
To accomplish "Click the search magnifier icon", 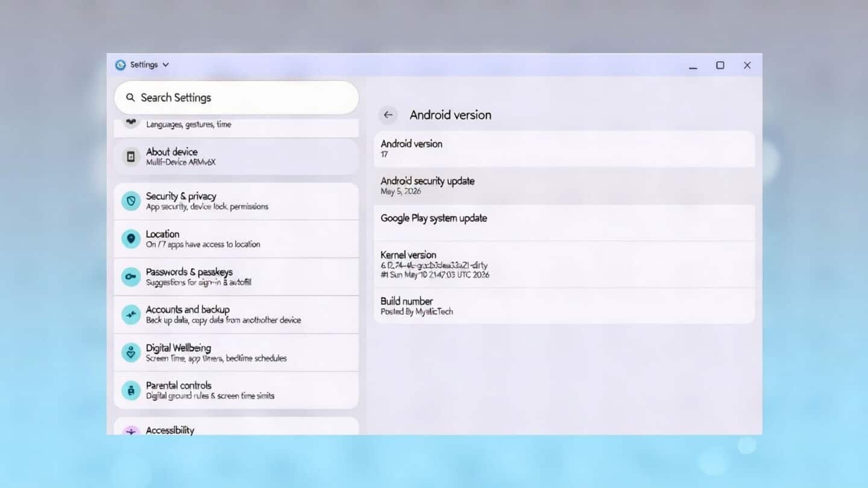I will pyautogui.click(x=130, y=98).
